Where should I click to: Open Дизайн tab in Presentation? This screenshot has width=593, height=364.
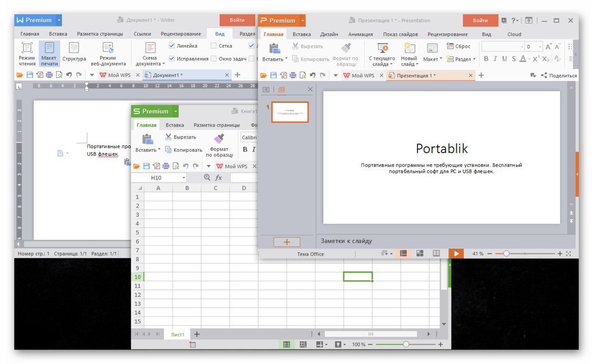[x=329, y=34]
